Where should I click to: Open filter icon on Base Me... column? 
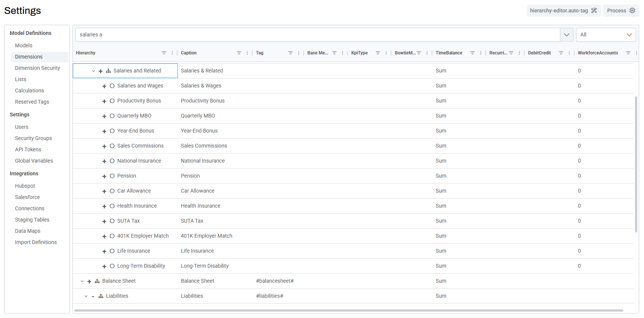pyautogui.click(x=334, y=53)
